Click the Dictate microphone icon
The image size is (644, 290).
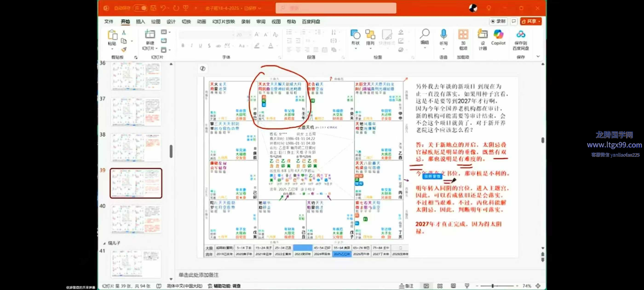point(443,34)
